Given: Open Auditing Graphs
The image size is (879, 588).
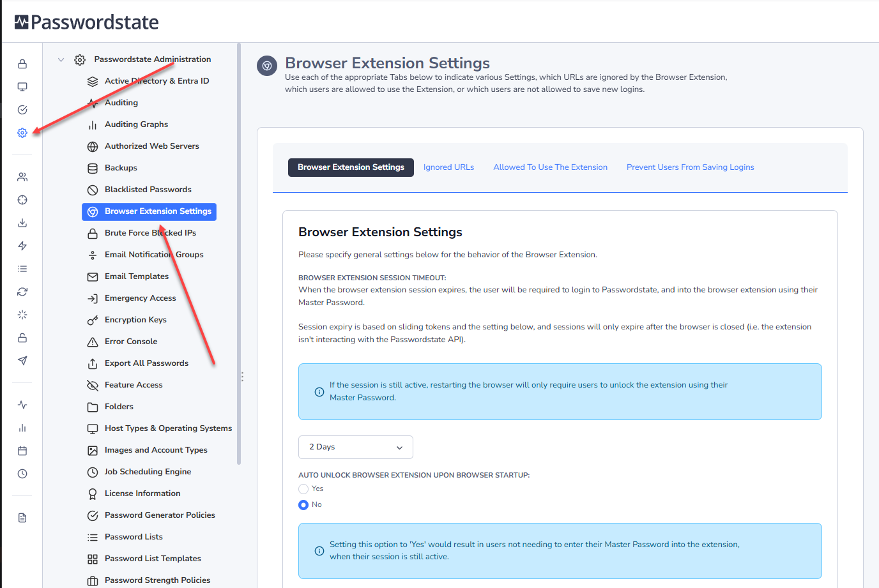Looking at the screenshot, I should 136,124.
